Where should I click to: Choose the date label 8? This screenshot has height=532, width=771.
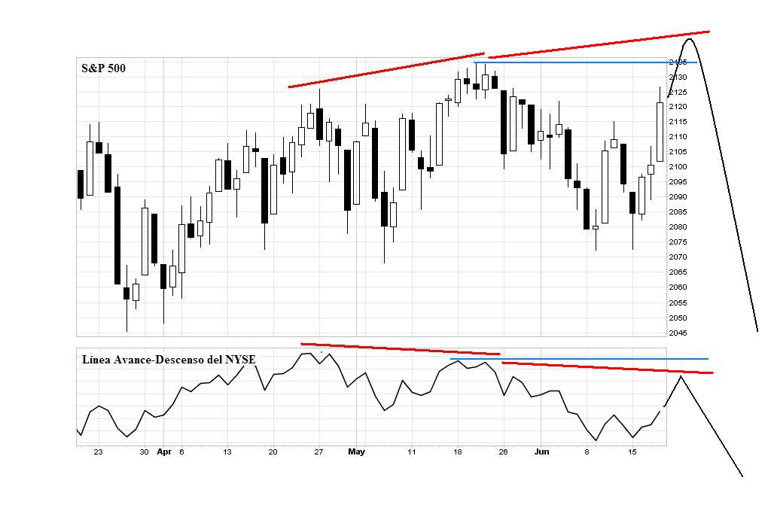pos(587,452)
